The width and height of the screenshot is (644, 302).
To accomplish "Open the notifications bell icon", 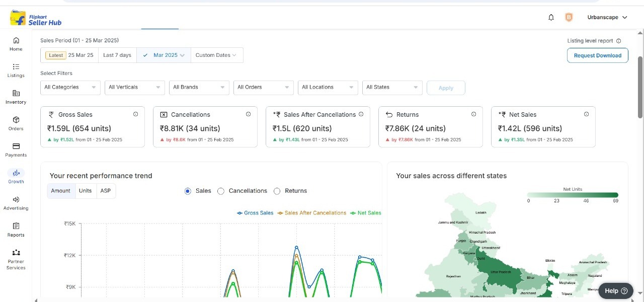I will point(551,18).
